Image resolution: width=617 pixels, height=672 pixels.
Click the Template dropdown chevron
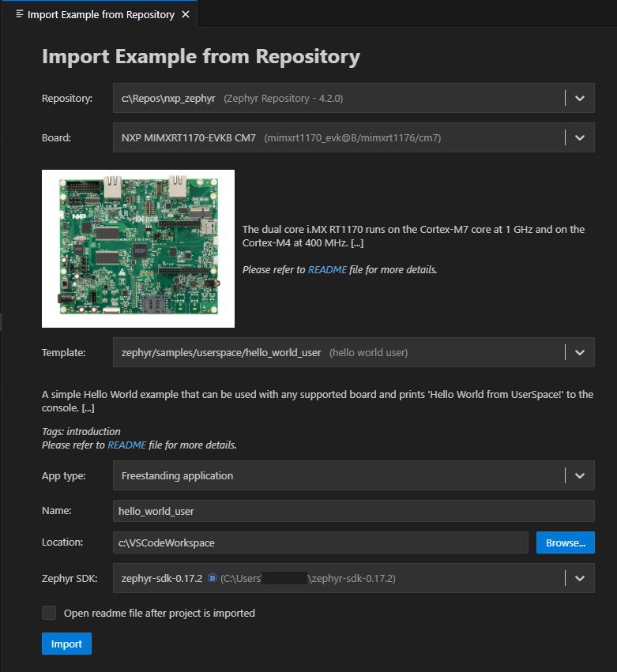(x=579, y=352)
